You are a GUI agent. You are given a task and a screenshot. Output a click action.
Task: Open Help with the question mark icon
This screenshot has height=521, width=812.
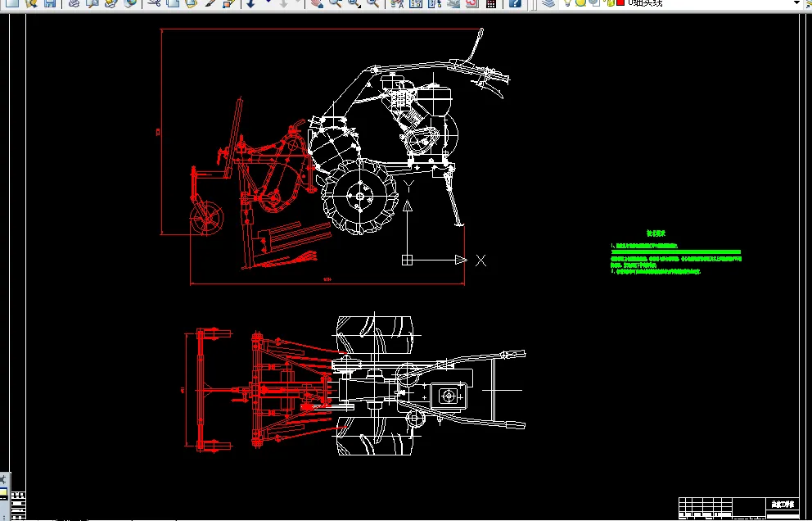(x=515, y=3)
